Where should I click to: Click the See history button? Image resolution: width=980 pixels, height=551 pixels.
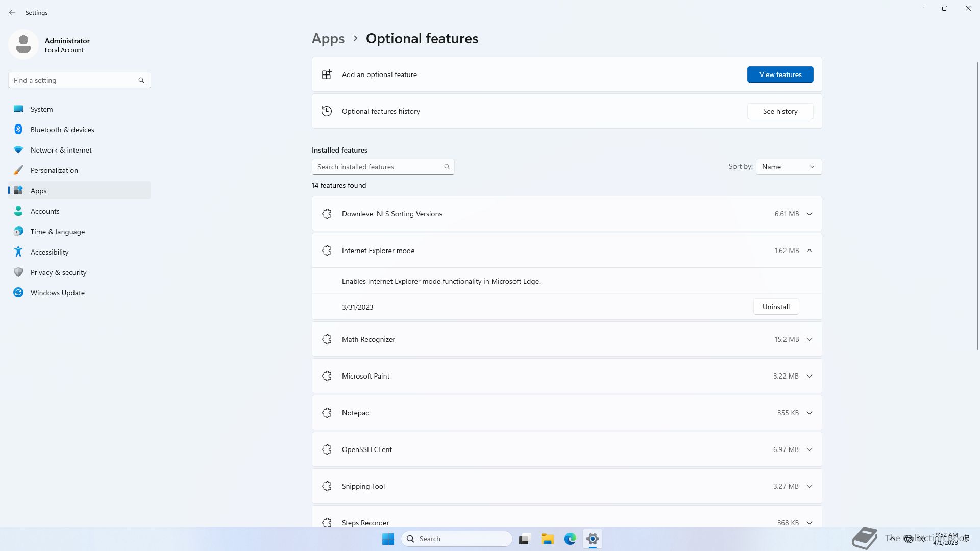779,111
